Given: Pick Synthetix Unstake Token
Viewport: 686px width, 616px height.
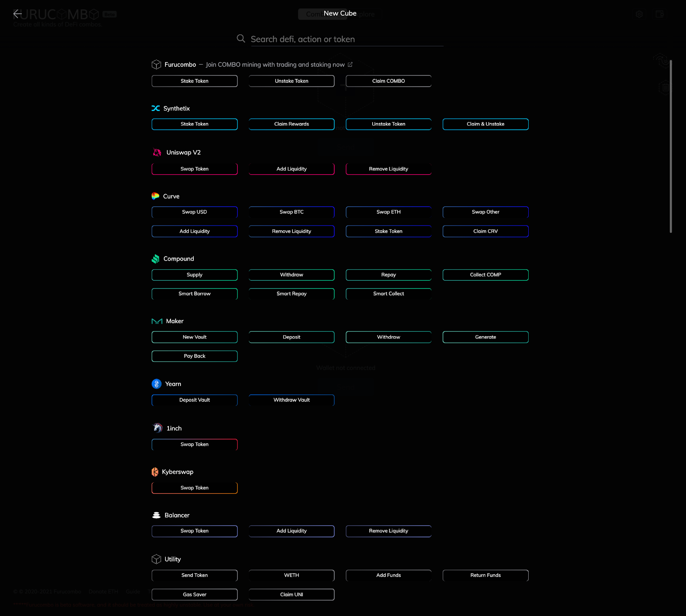Looking at the screenshot, I should point(388,124).
